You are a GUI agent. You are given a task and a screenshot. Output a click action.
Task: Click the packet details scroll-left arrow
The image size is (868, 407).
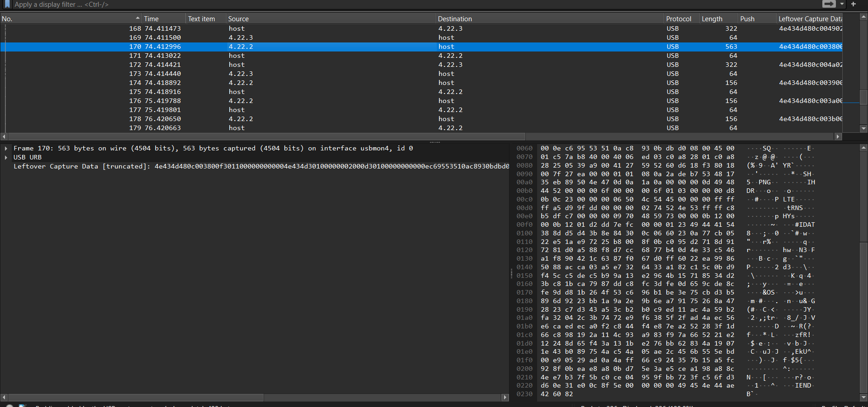point(4,398)
